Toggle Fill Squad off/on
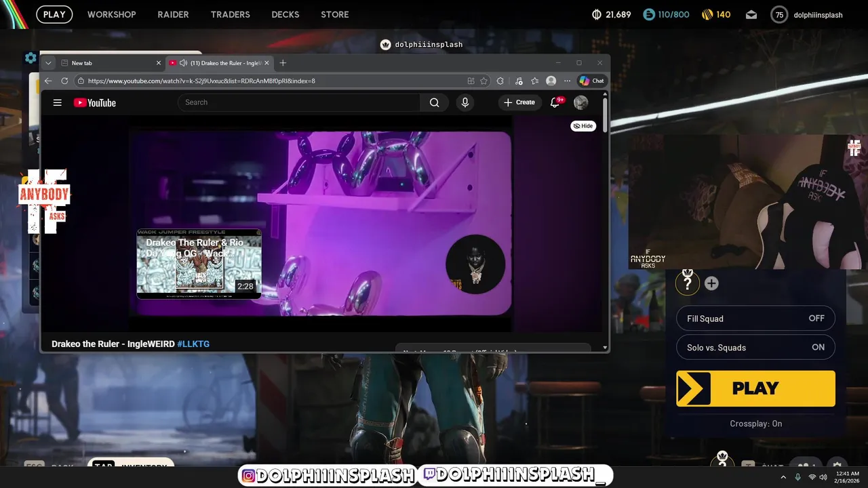868x488 pixels. point(755,319)
